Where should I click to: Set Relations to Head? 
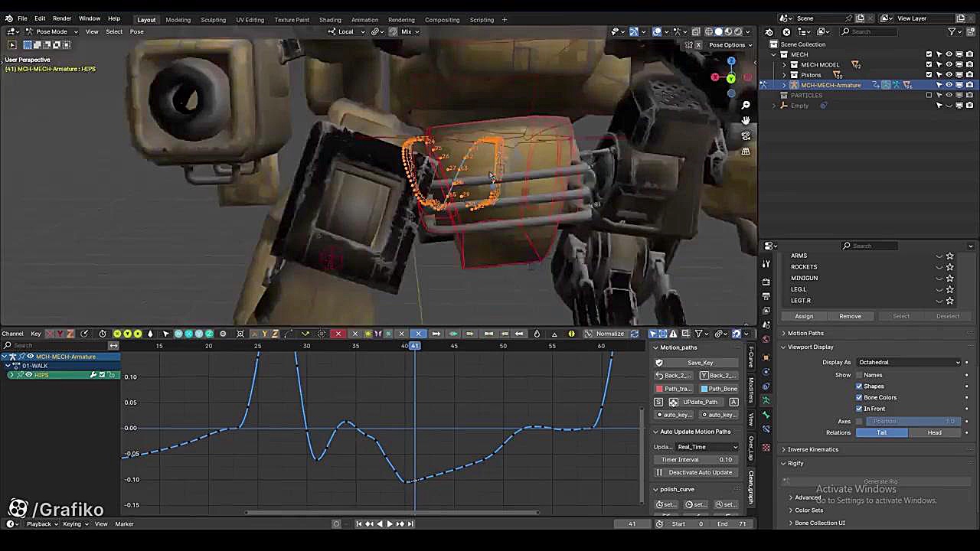(x=934, y=433)
